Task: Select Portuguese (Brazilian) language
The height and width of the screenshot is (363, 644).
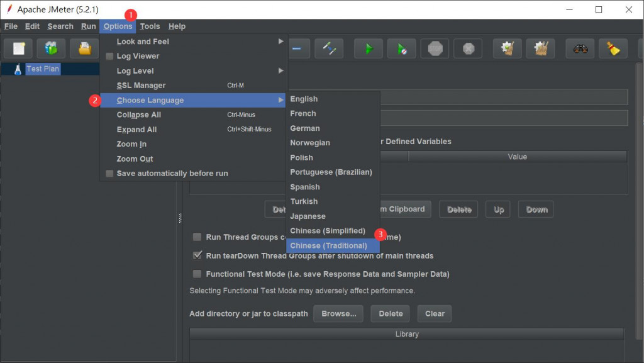Action: point(333,172)
